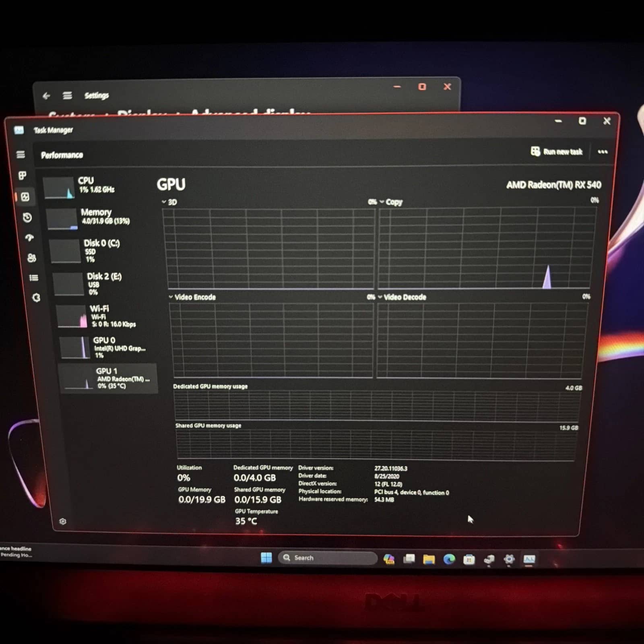Click the Settings gear icon on the taskbar

509,559
